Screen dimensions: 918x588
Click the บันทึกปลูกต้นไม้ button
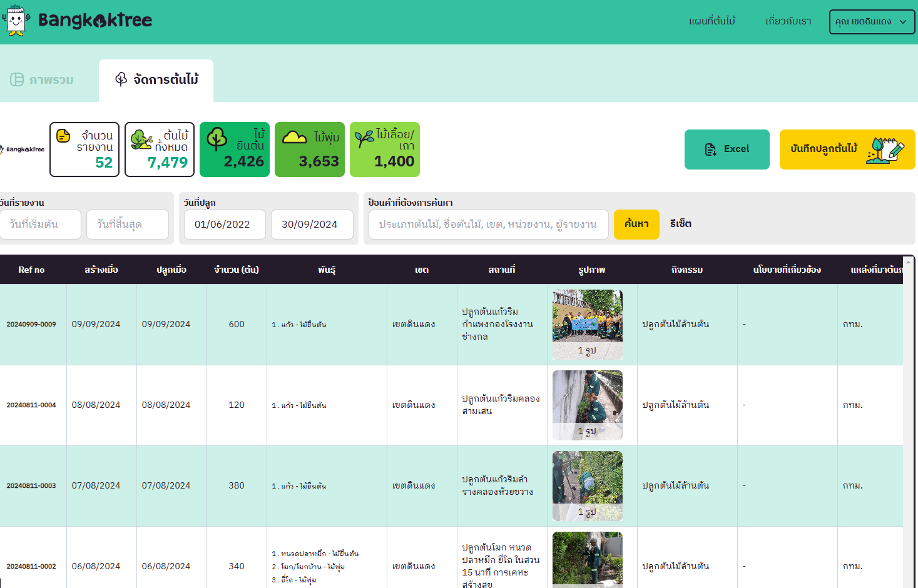(x=847, y=150)
